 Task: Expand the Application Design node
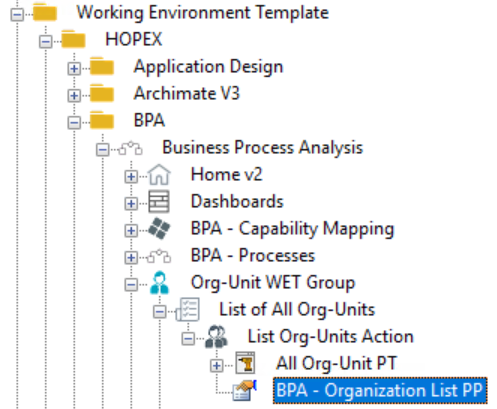coord(74,69)
